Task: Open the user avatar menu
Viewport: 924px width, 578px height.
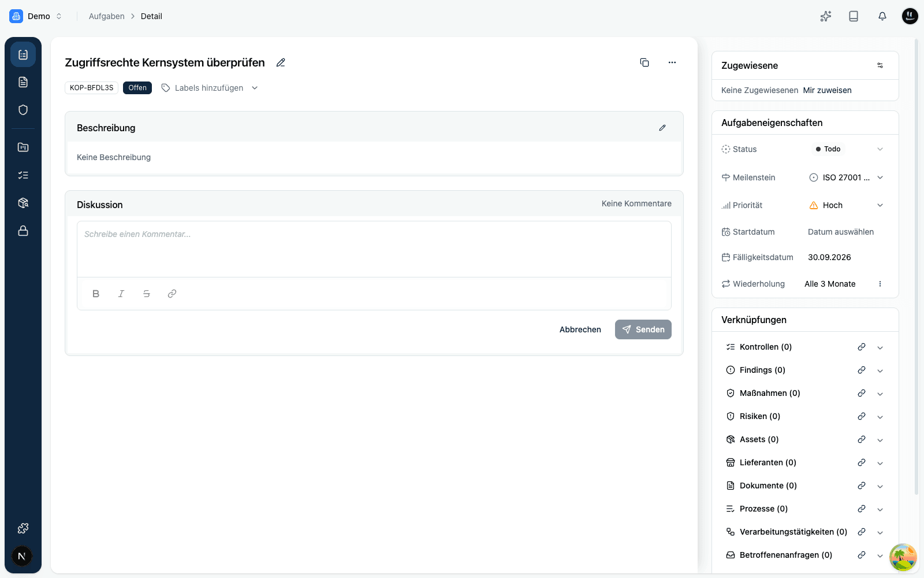Action: pyautogui.click(x=910, y=16)
